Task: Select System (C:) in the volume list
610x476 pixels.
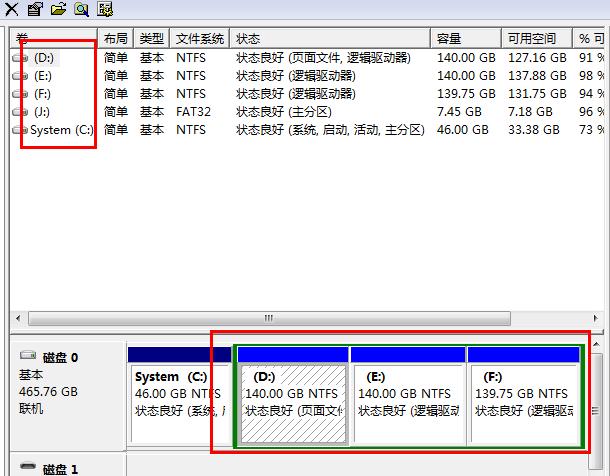Action: [x=61, y=130]
